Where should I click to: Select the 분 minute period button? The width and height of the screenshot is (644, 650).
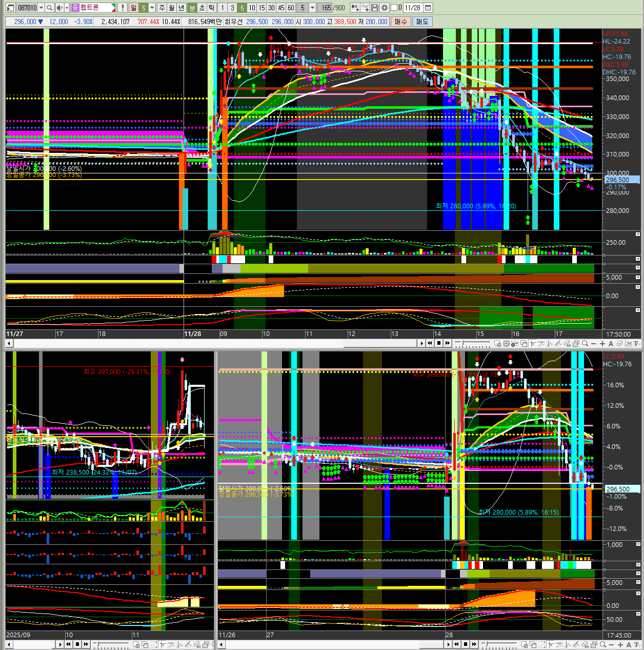click(192, 8)
